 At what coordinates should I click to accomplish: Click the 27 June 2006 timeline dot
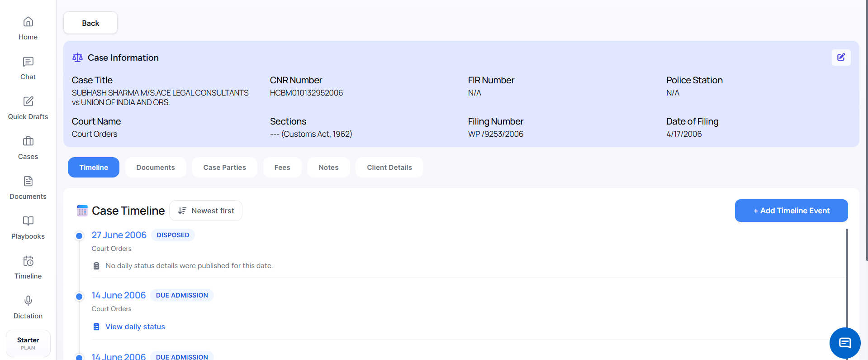pyautogui.click(x=79, y=235)
